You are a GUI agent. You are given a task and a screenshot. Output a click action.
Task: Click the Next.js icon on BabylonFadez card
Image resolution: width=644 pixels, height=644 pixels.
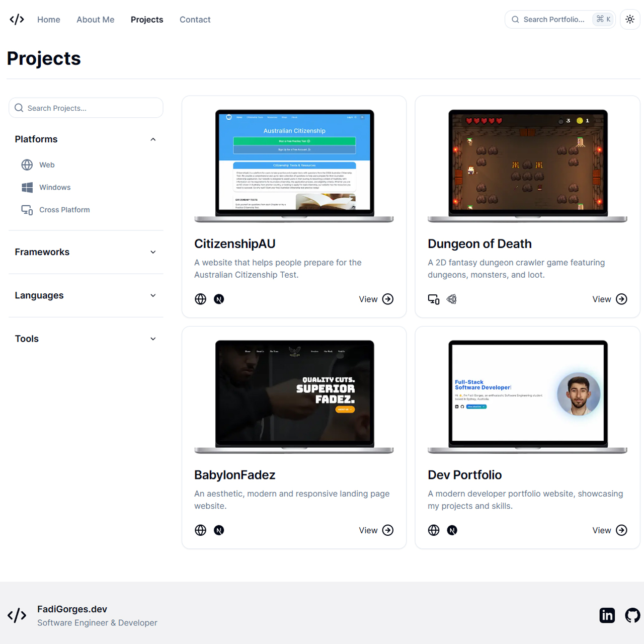219,530
